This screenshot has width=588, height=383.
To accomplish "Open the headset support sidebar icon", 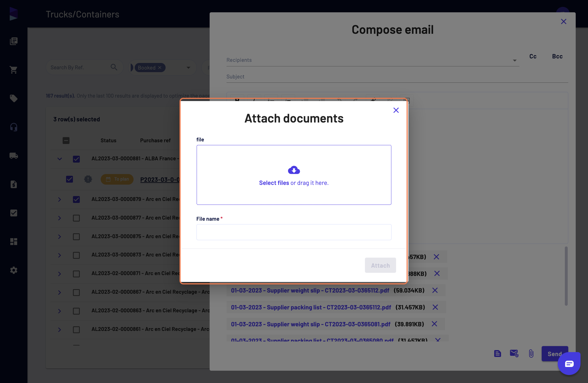I will 14,127.
